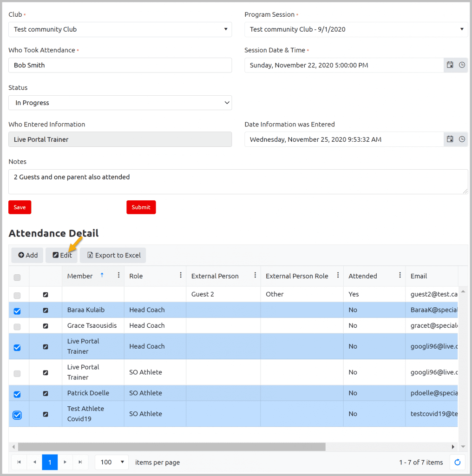Screen dimensions: 472x476
Task: Check the box for Grace Tsaousidis row
Action: pyautogui.click(x=17, y=326)
